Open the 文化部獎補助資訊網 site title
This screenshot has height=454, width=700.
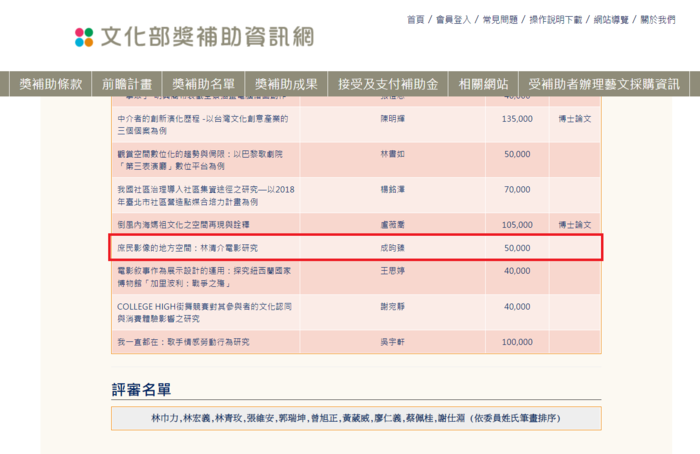(x=208, y=37)
